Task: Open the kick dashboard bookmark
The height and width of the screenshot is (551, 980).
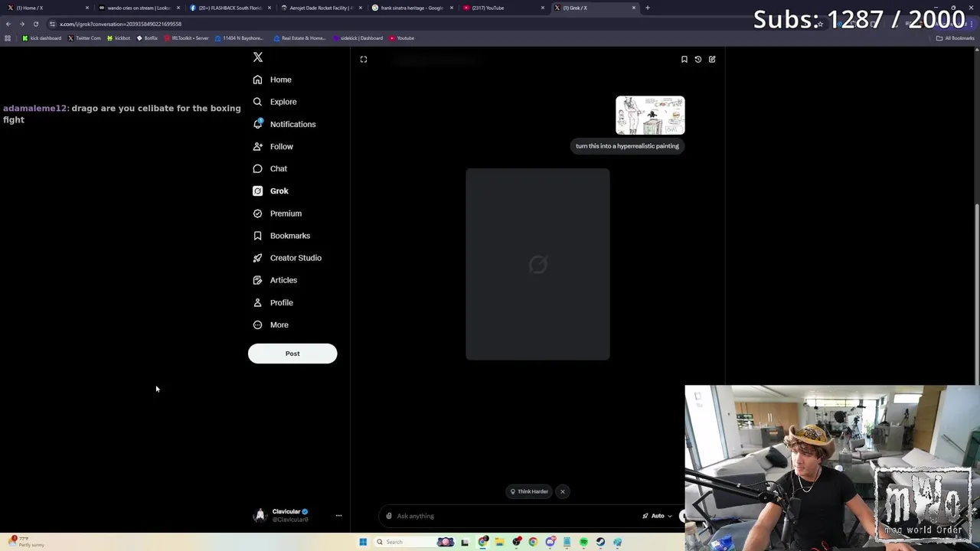Action: pos(42,38)
